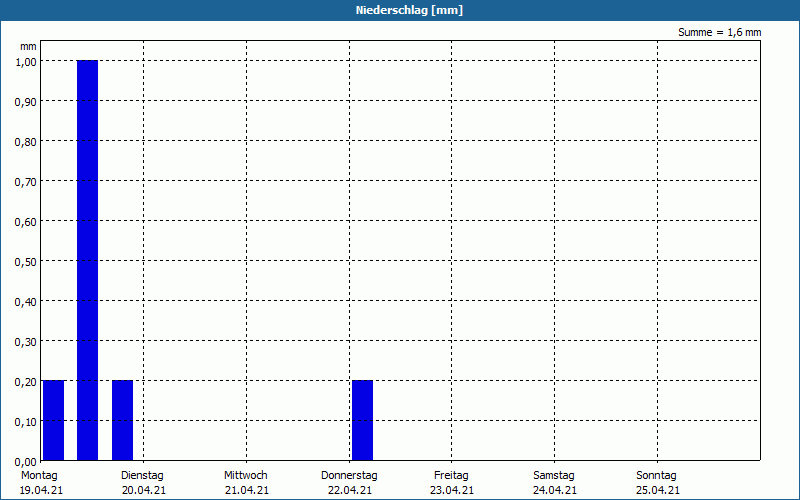Click the Montag axis label

[x=39, y=476]
